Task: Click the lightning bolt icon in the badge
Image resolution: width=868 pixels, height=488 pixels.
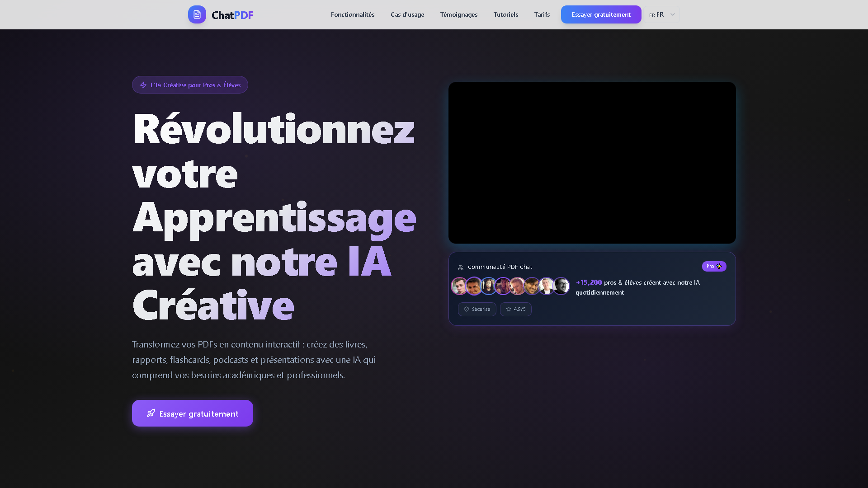Action: click(143, 85)
